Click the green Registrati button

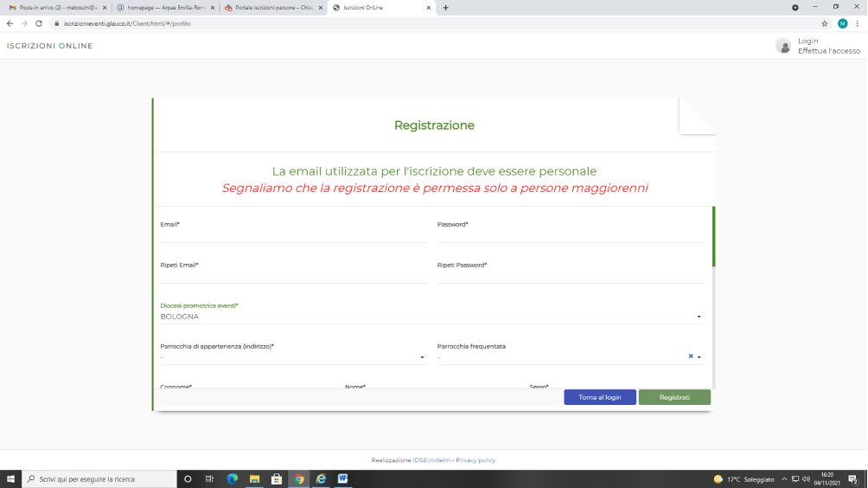coord(674,397)
